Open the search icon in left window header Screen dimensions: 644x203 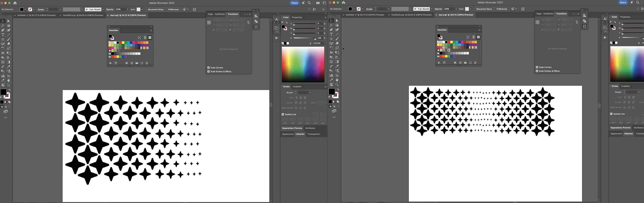pos(309,3)
